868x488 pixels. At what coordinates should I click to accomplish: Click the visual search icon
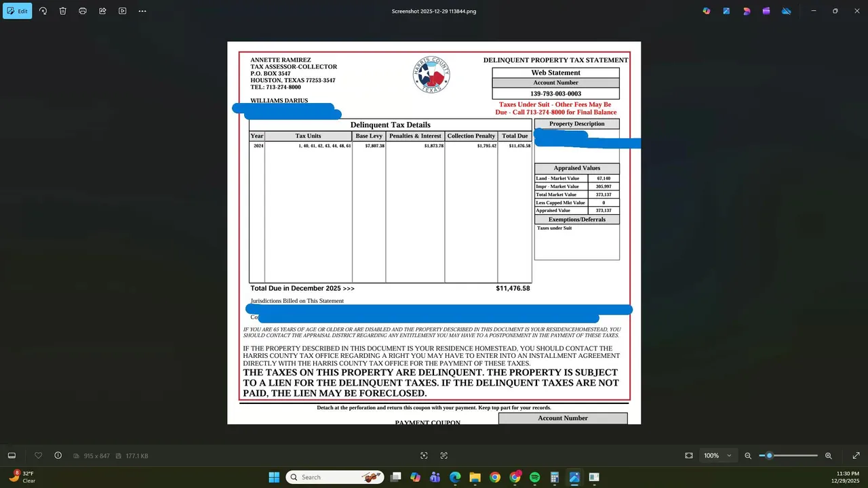(424, 455)
